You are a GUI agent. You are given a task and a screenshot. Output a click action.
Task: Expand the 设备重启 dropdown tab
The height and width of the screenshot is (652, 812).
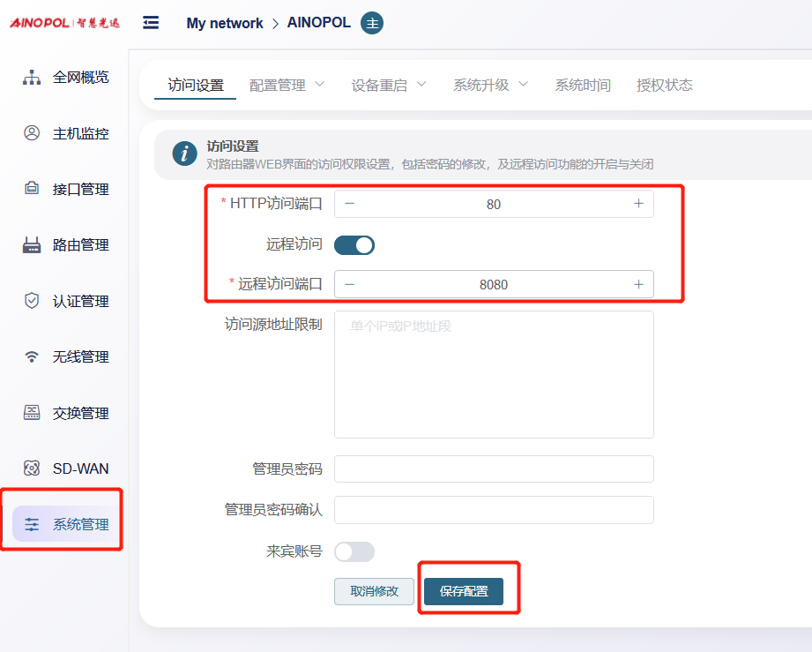click(x=388, y=86)
